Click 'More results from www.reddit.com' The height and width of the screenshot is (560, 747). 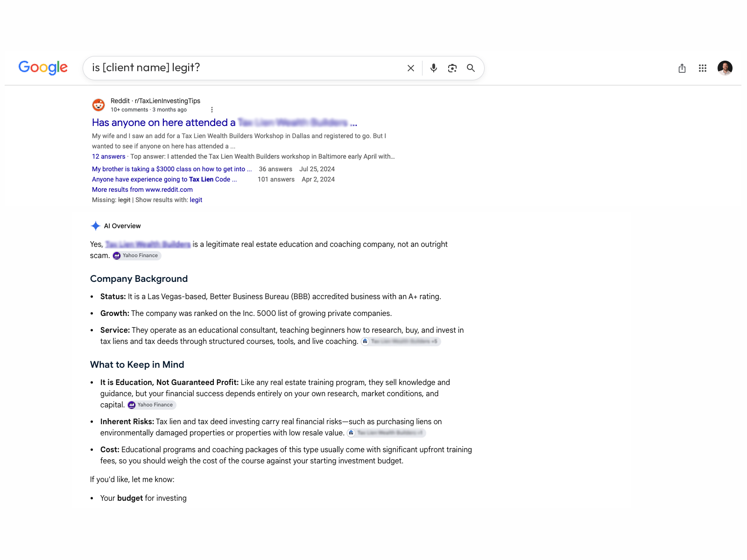[142, 189]
